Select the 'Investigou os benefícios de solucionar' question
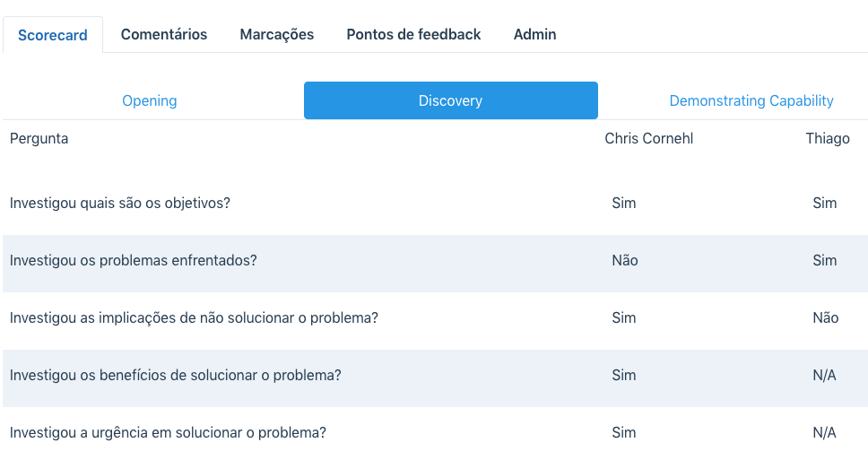Image resolution: width=868 pixels, height=460 pixels. (x=176, y=376)
